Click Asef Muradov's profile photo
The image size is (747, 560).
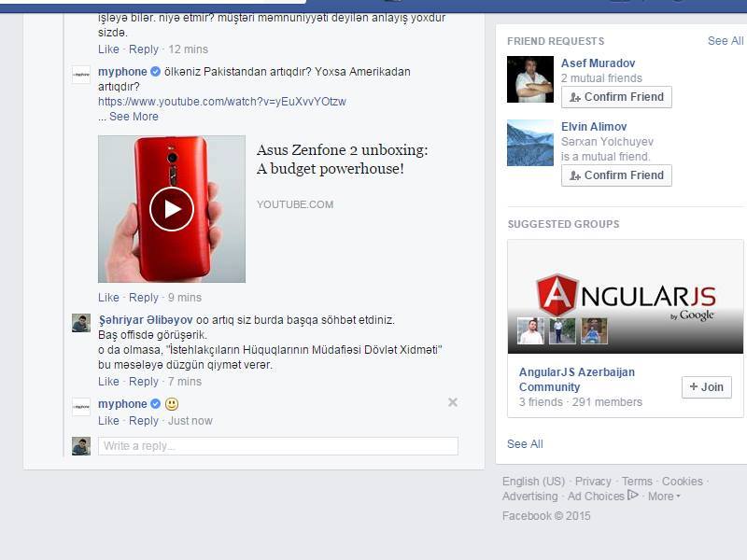(x=530, y=79)
